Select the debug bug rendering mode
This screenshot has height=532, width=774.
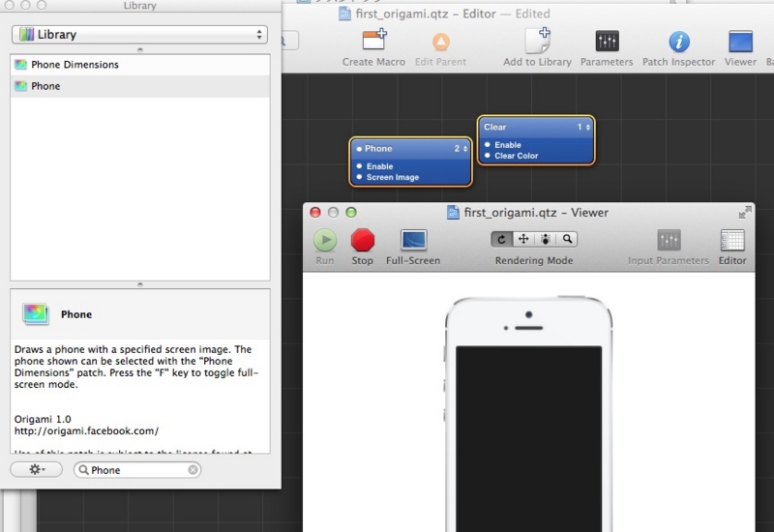coord(545,239)
